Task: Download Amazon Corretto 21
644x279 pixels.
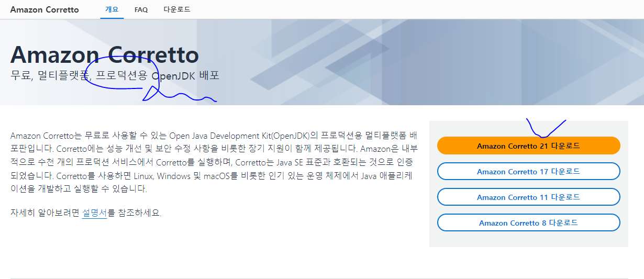Action: coord(528,146)
